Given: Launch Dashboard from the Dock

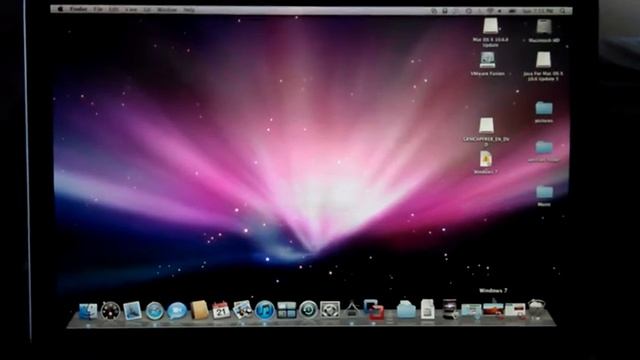Looking at the screenshot, I should click(111, 311).
